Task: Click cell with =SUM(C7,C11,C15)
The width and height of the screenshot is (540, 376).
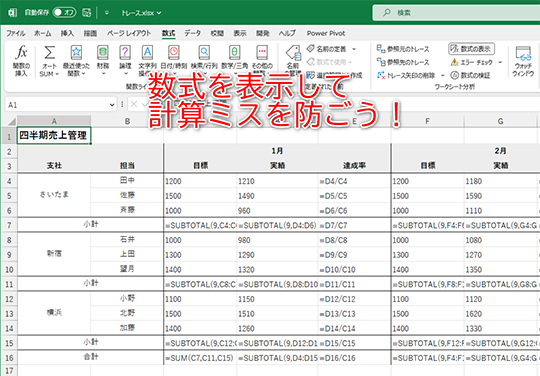Action: tap(200, 358)
